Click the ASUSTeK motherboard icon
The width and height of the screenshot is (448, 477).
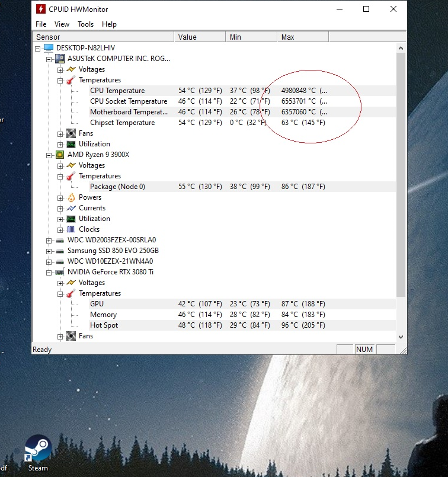[x=60, y=59]
